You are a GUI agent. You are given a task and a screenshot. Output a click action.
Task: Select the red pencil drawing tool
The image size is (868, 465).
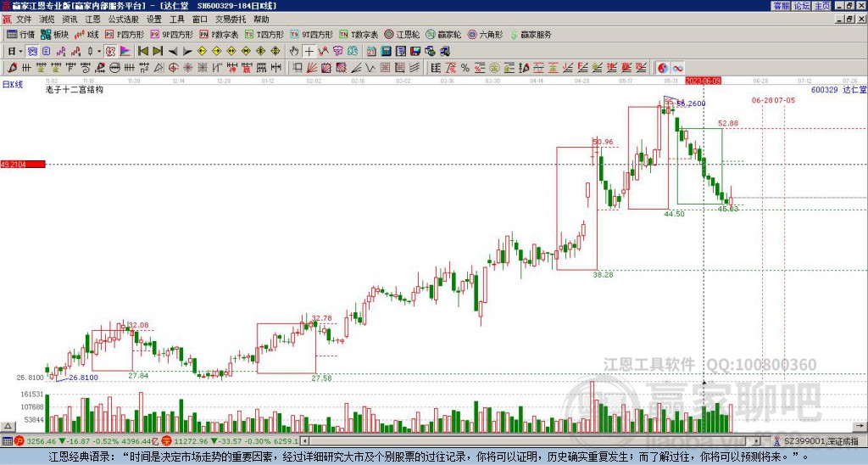tap(12, 68)
